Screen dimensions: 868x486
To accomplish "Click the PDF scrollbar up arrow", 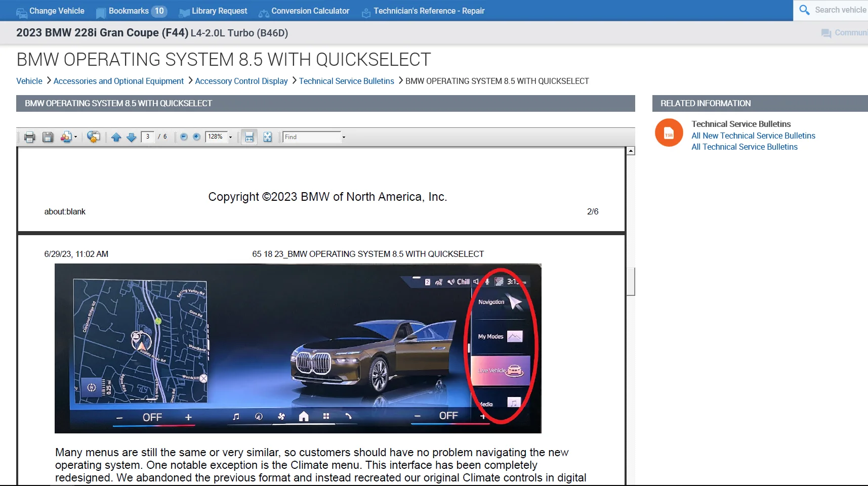I will point(631,151).
